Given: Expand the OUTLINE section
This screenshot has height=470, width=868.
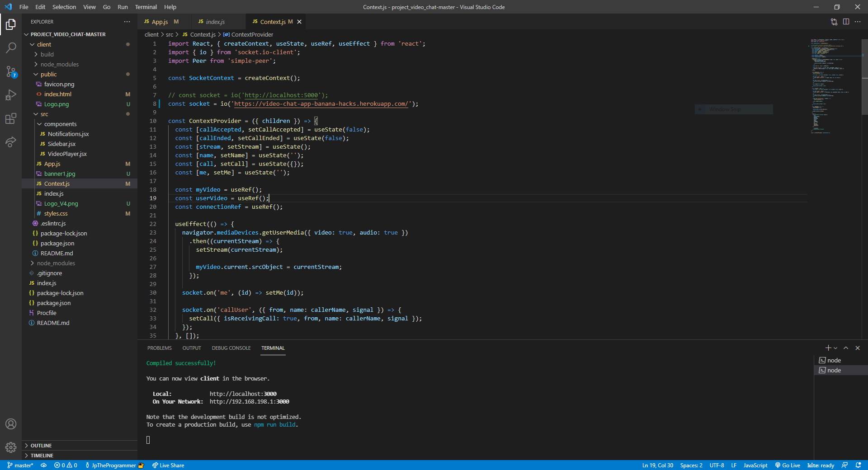Looking at the screenshot, I should point(41,446).
